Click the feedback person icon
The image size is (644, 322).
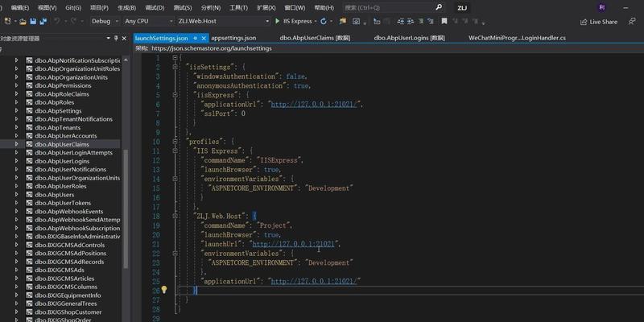pos(632,22)
